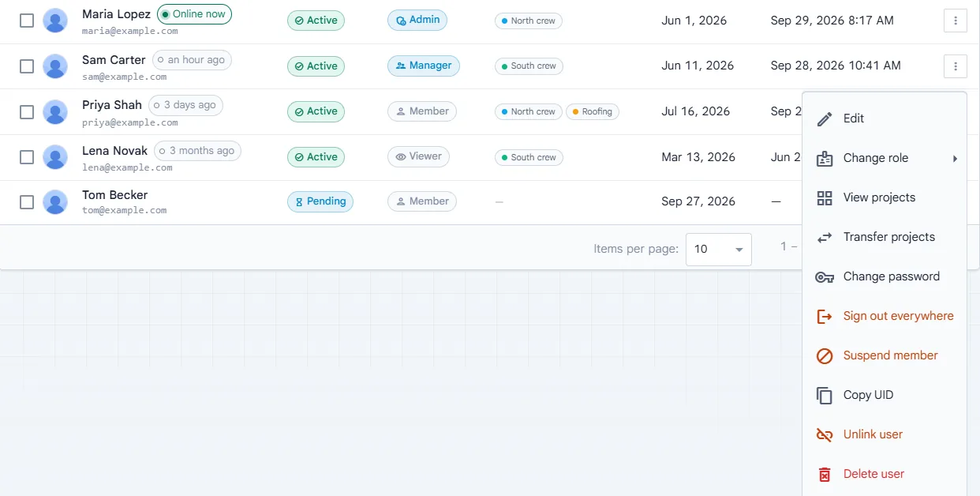Click the Viewer role chip for Lena
The image size is (980, 496).
pos(418,156)
